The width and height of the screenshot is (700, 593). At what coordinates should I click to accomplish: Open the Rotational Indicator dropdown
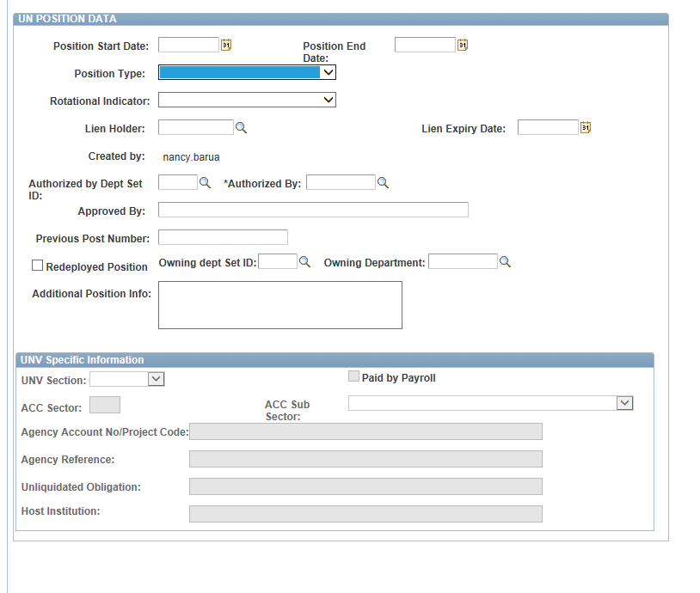(247, 100)
